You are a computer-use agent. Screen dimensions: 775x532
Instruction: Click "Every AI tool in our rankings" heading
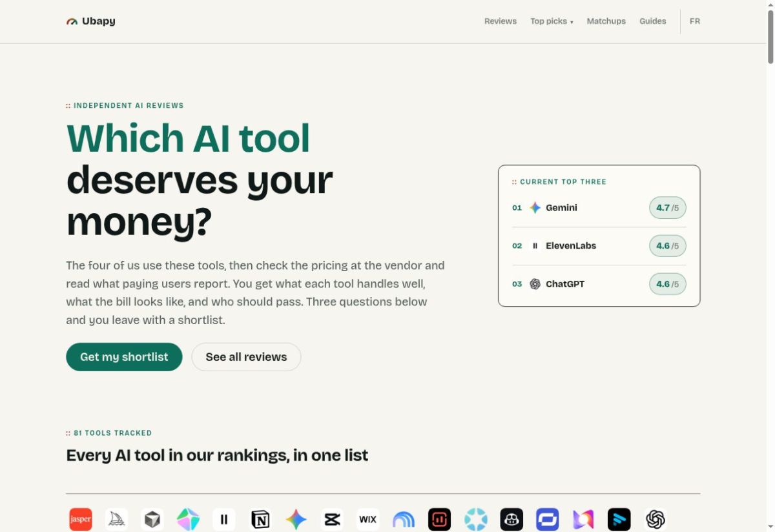217,455
